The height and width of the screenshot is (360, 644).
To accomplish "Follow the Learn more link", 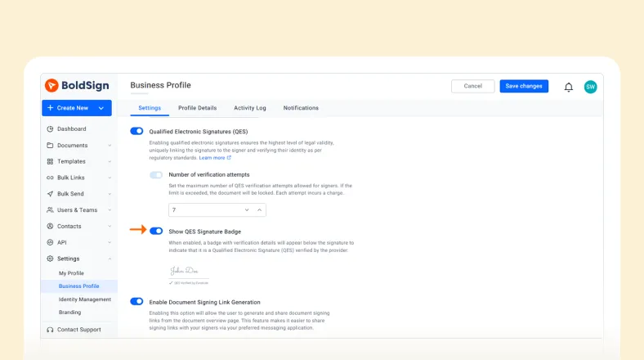I will point(215,158).
